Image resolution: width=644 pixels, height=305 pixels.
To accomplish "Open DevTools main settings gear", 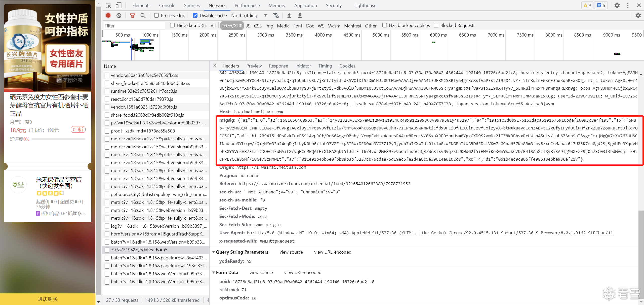I will (x=617, y=5).
